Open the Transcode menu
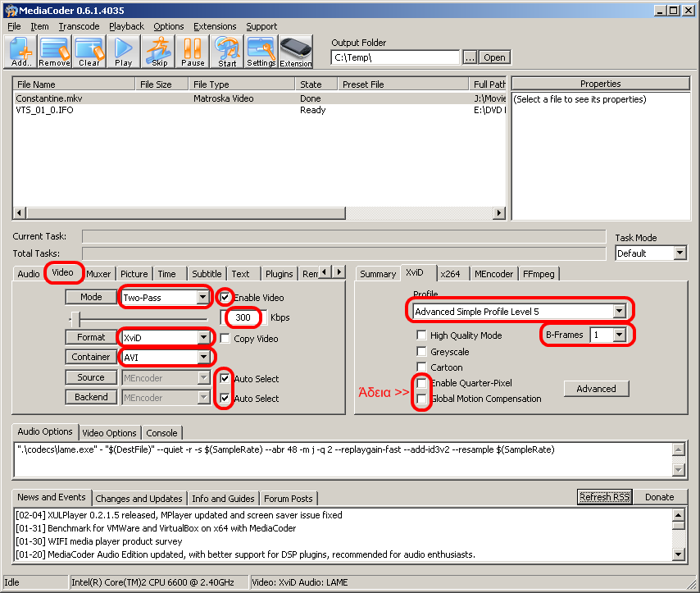Screen dimensions: 700x593 tap(79, 26)
